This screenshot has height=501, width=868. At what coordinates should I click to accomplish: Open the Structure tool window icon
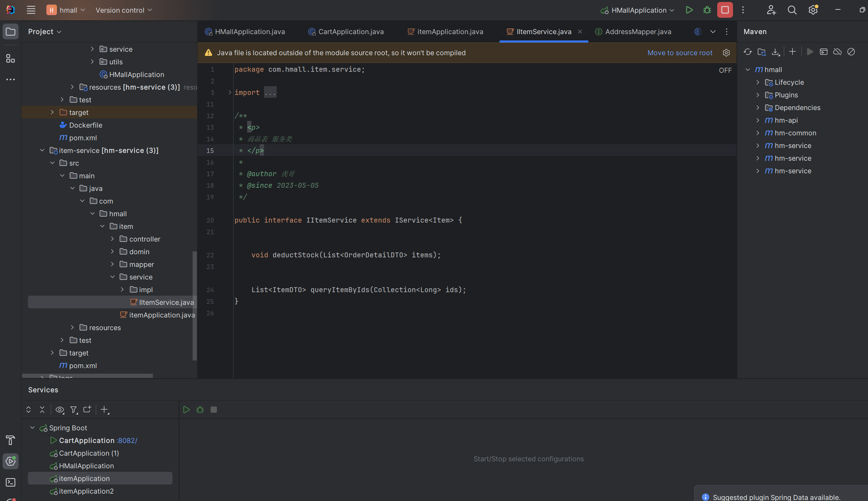pos(11,58)
